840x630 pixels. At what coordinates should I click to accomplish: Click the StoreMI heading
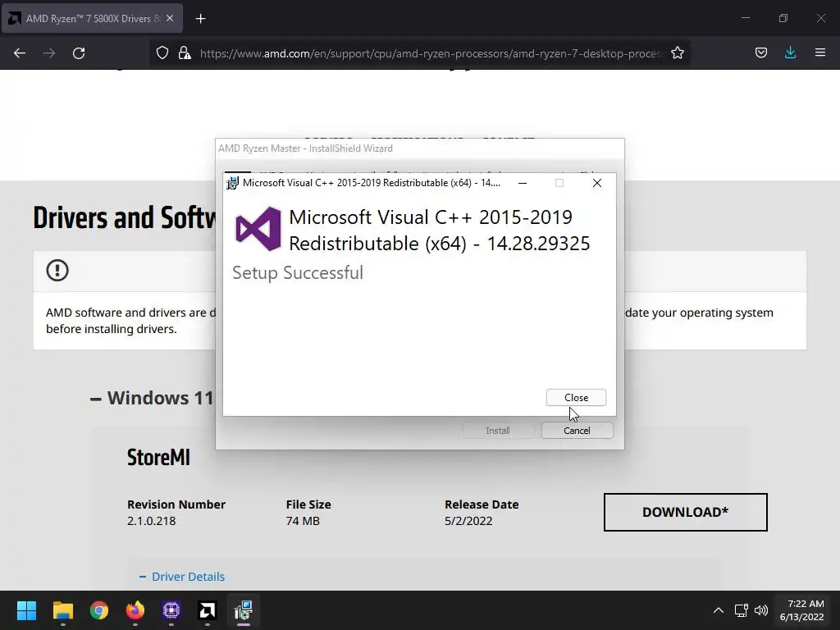click(x=158, y=457)
